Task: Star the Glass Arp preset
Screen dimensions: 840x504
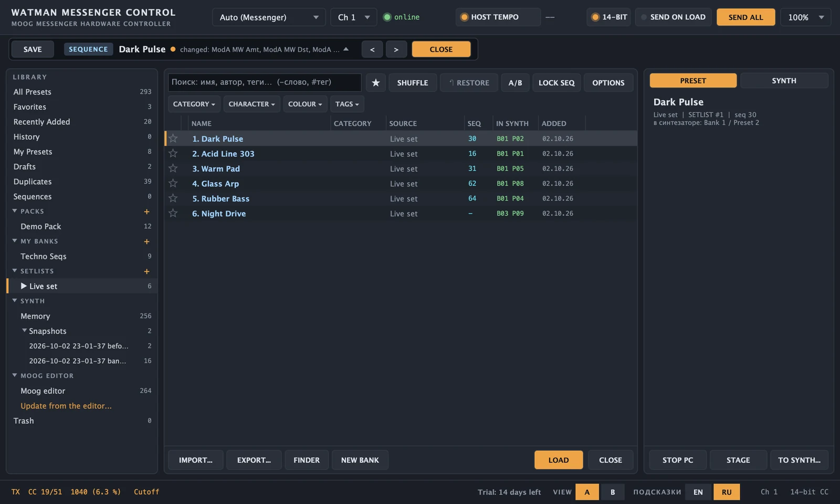Action: coord(173,183)
